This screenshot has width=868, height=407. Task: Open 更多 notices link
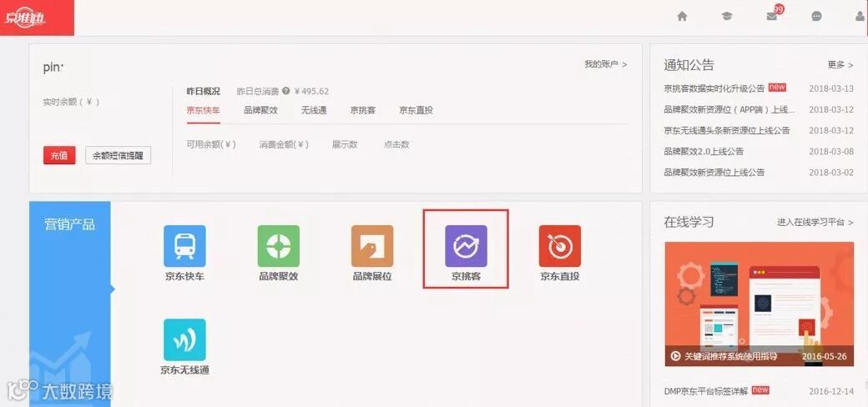tap(840, 65)
